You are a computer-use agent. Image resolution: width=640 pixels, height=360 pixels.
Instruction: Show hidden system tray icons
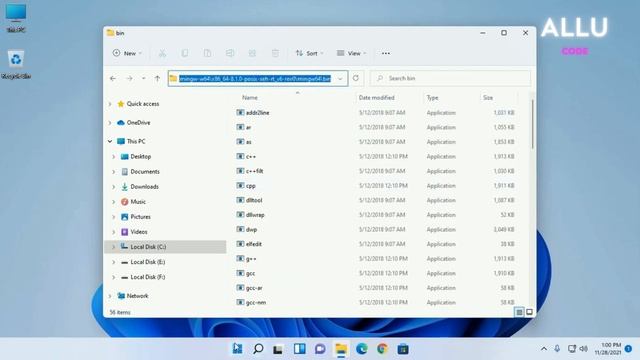click(544, 349)
